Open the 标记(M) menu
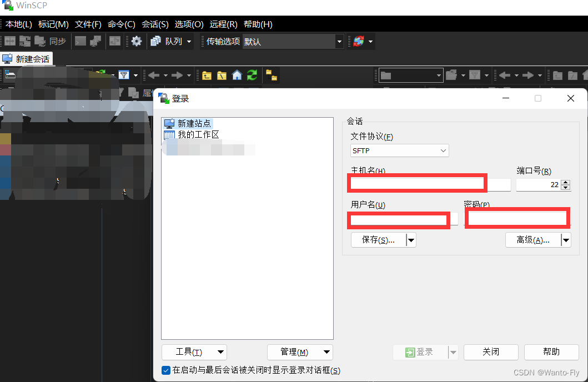The height and width of the screenshot is (382, 588). (53, 24)
